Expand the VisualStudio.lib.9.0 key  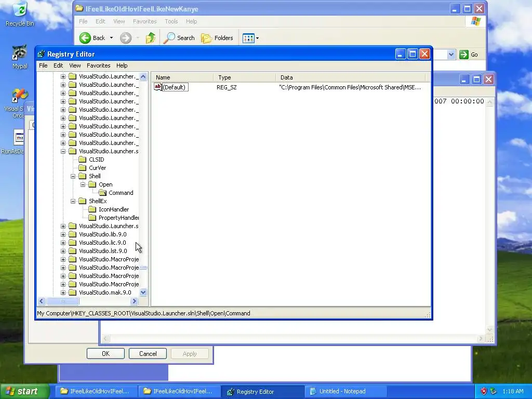click(63, 234)
